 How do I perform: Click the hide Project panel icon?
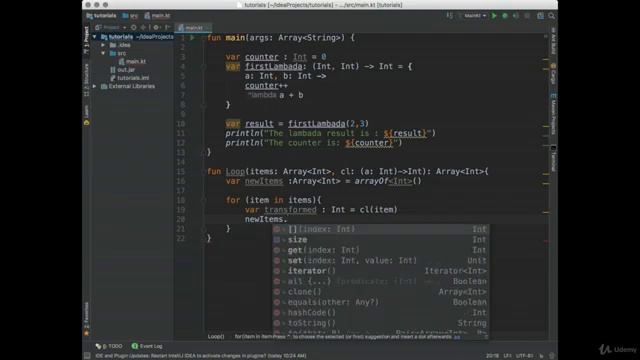tap(167, 27)
